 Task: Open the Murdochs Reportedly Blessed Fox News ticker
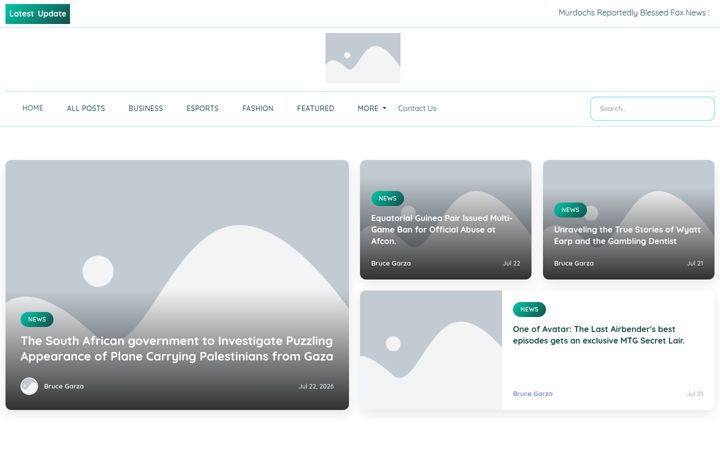pyautogui.click(x=634, y=13)
